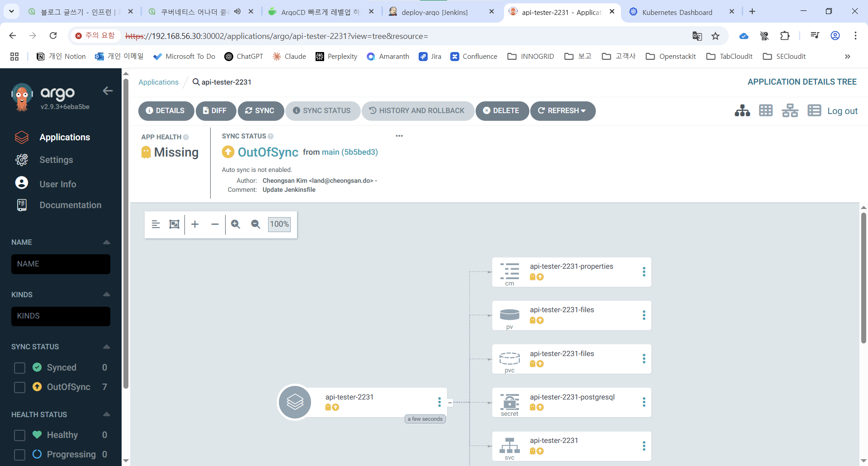Click the DETAILS button
The image size is (868, 466).
coord(166,111)
